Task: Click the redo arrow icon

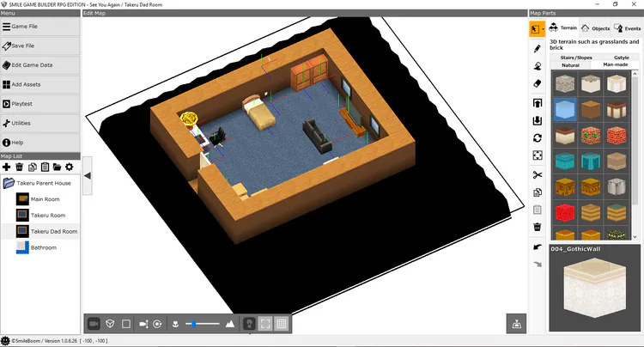Action: (x=538, y=264)
